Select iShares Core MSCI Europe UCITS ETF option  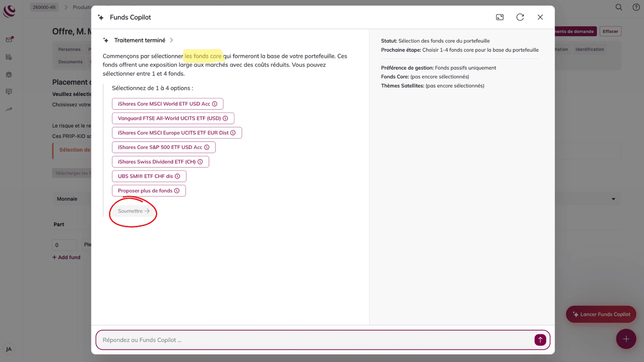click(x=173, y=133)
